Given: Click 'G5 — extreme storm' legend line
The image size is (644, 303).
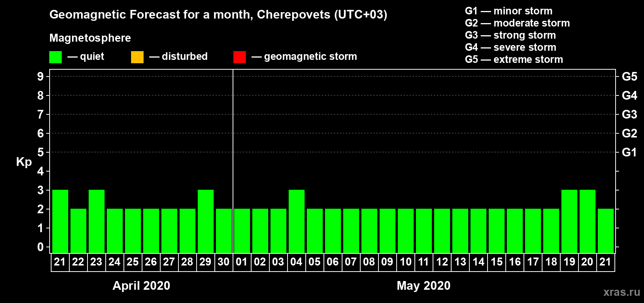Looking at the screenshot, I should pos(514,59).
